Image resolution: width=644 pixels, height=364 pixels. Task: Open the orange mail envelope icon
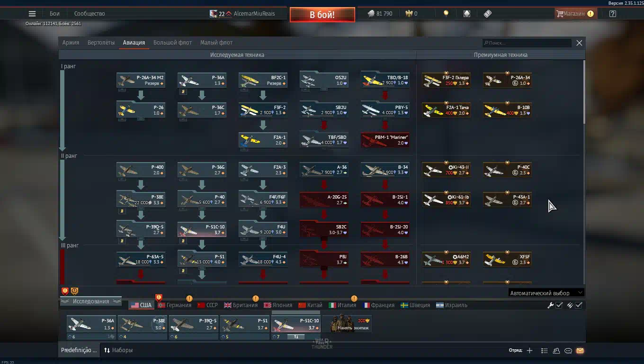pyautogui.click(x=580, y=351)
